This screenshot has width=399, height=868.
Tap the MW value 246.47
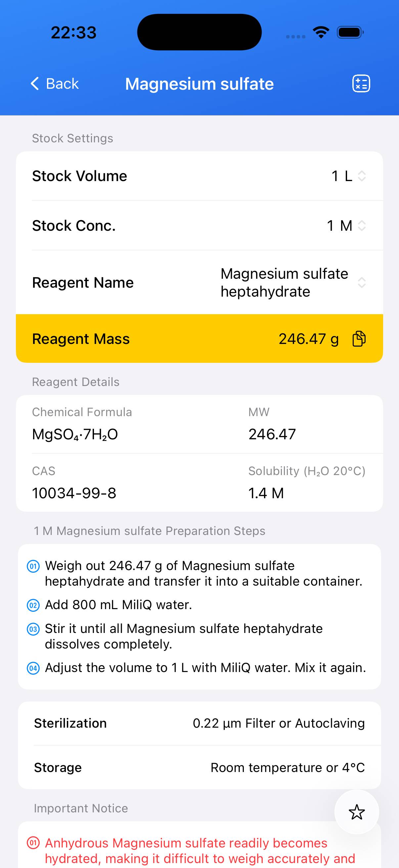tap(272, 434)
